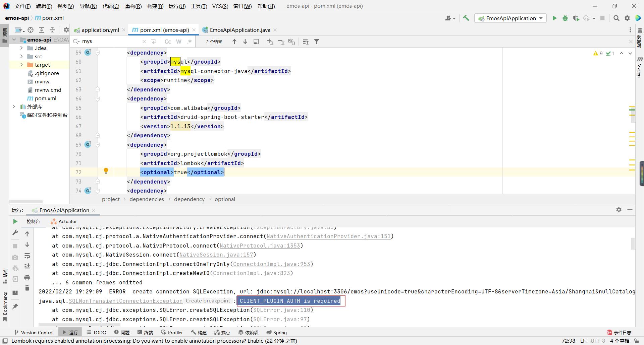Open the 重构(R) menu

(x=133, y=6)
